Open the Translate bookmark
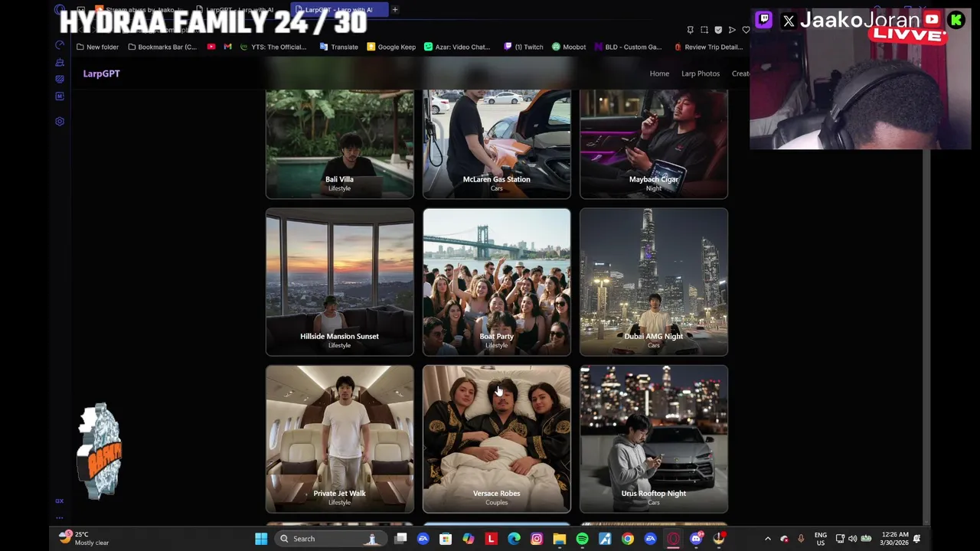Image resolution: width=980 pixels, height=551 pixels. (x=338, y=47)
